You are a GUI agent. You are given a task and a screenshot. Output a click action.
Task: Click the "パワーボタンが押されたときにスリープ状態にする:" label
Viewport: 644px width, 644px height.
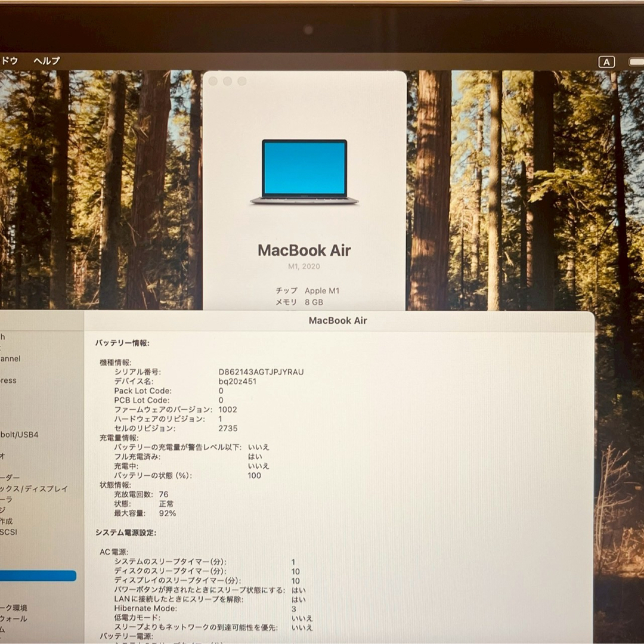[x=200, y=590]
